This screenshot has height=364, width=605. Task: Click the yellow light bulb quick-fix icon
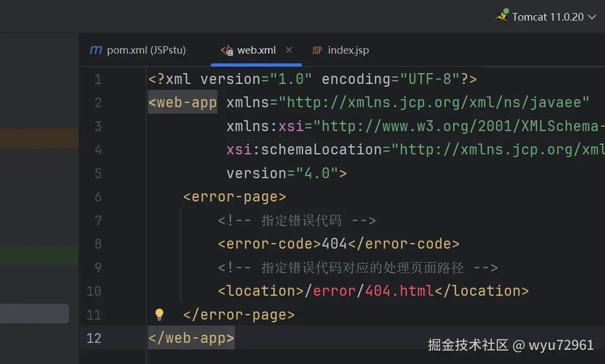click(x=159, y=315)
